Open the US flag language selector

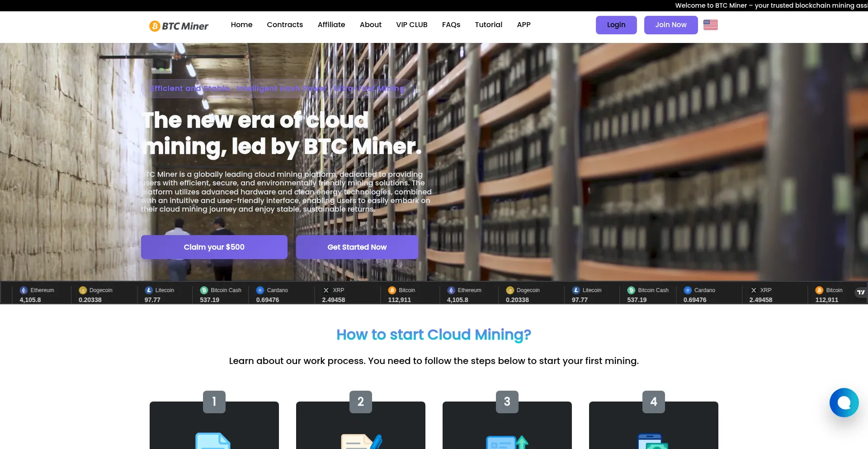click(x=711, y=25)
